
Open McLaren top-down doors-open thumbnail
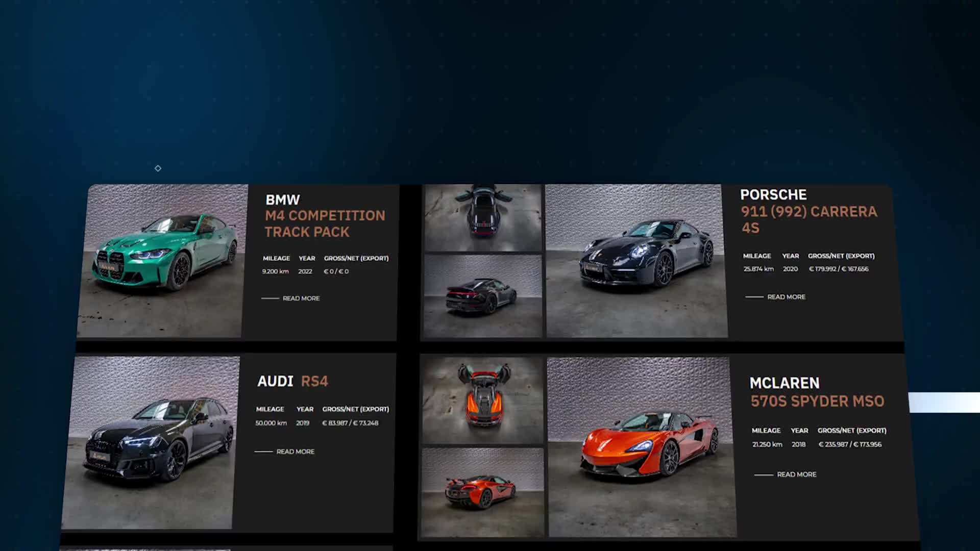tap(483, 400)
